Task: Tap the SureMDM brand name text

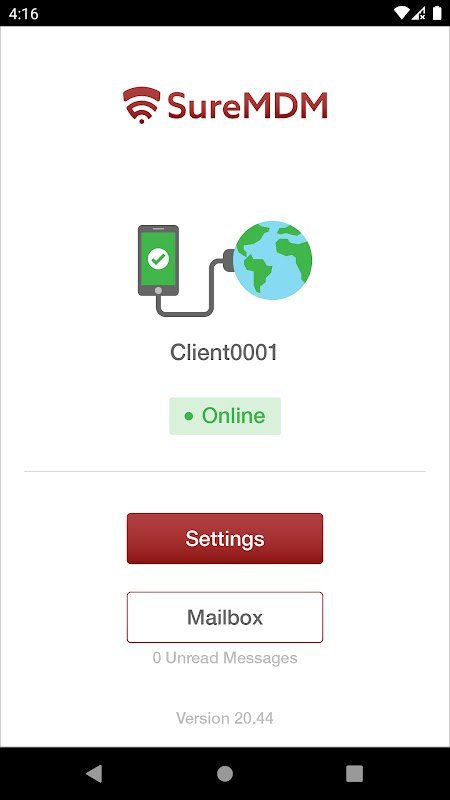Action: [x=247, y=105]
